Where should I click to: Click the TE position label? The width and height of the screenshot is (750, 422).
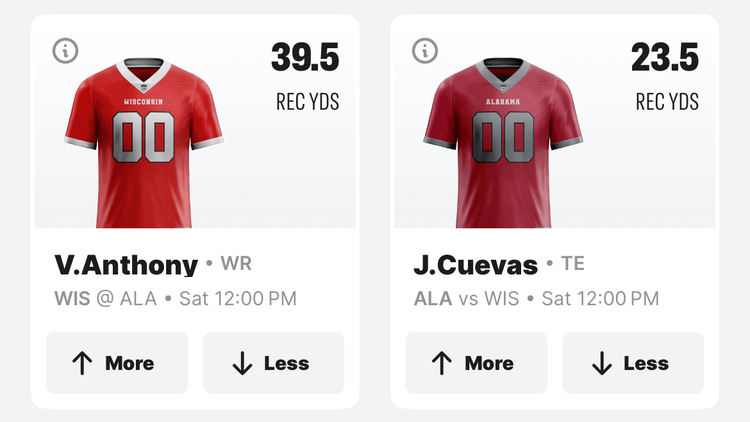pyautogui.click(x=573, y=264)
